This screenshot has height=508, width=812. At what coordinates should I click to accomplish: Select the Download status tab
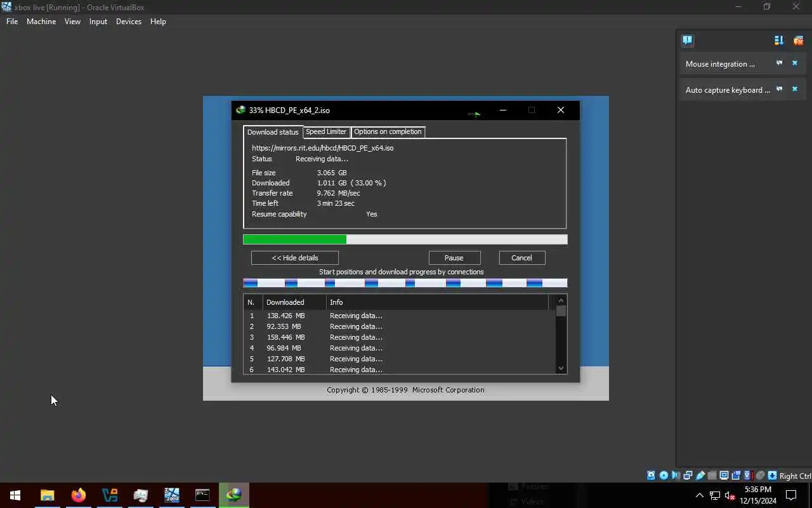[273, 132]
